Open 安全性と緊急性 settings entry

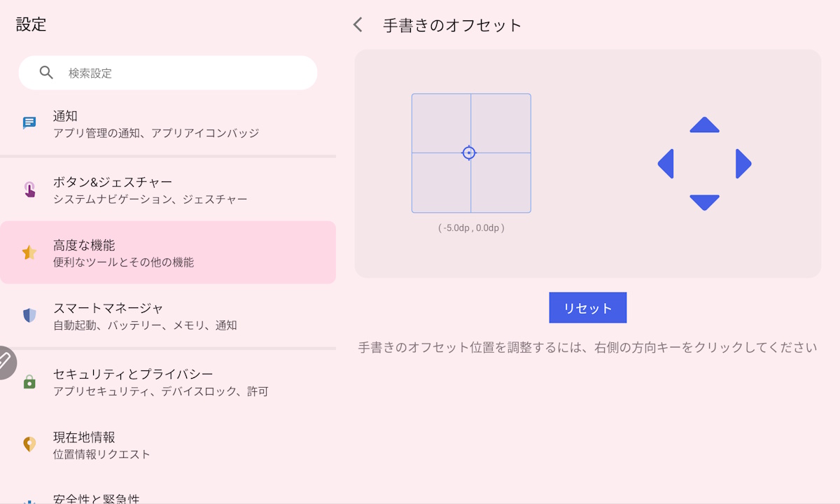[168, 497]
